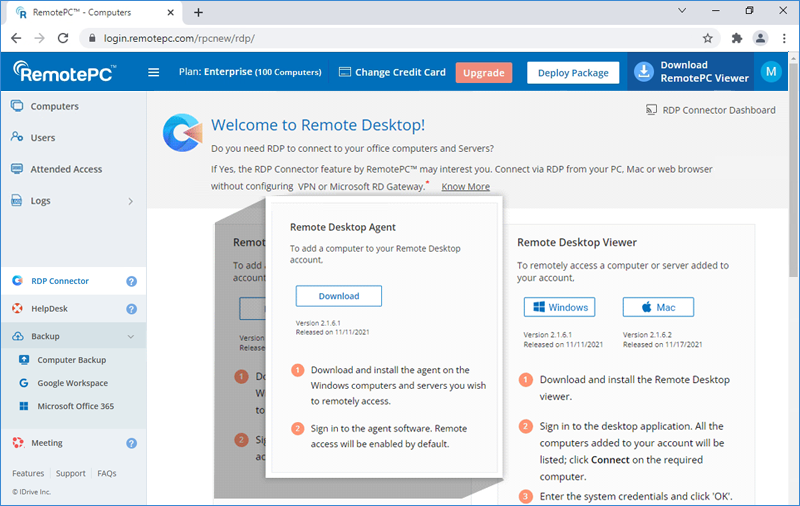
Task: Go to Users section in sidebar
Action: pos(43,138)
